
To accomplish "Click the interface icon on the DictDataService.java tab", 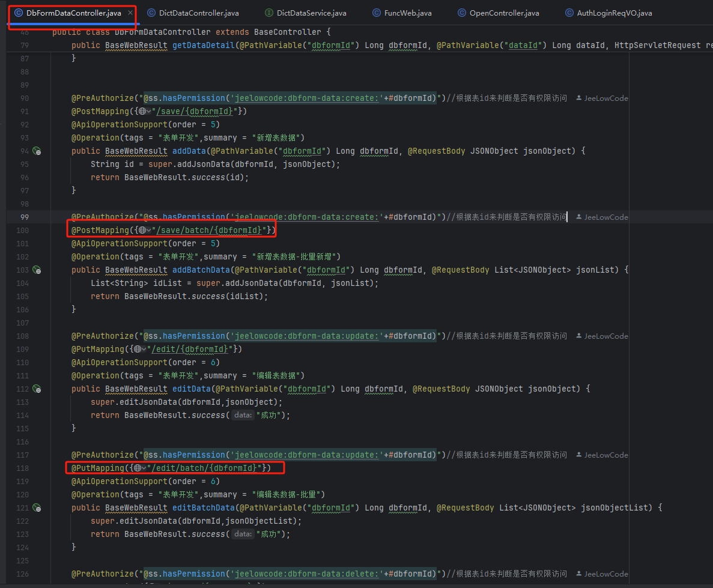I will [269, 13].
